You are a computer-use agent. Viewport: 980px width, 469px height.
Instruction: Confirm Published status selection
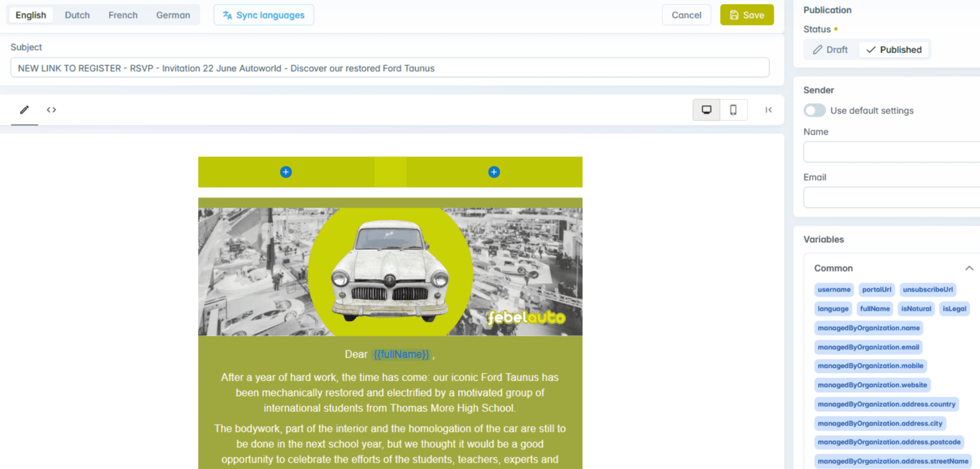click(x=894, y=49)
